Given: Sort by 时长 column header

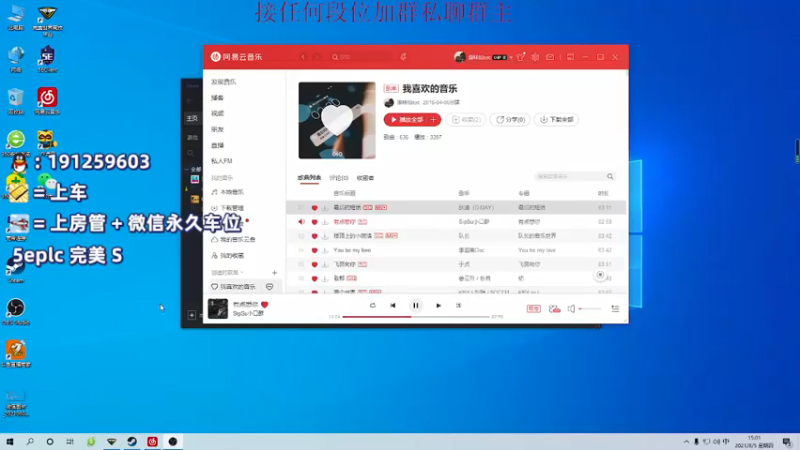Looking at the screenshot, I should (604, 193).
